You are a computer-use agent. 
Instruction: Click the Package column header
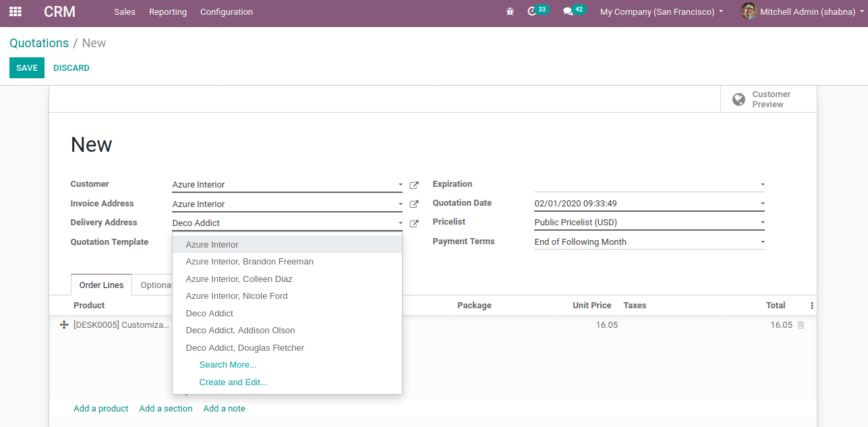pyautogui.click(x=474, y=306)
